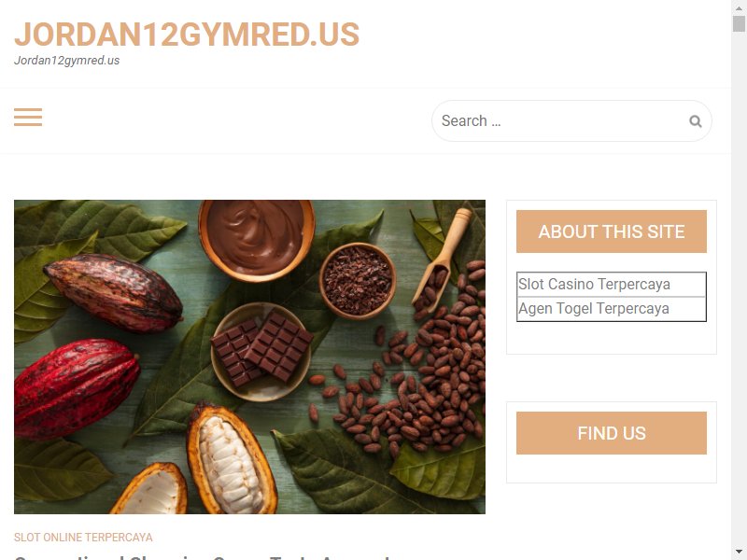Click the vertical scrollbar track below thumb

[x=739, y=286]
